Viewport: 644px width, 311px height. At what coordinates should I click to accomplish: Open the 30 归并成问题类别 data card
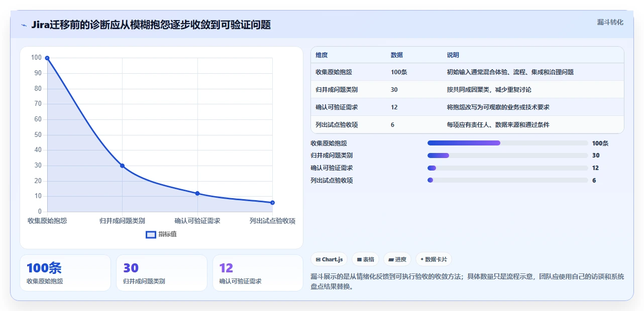coord(162,273)
